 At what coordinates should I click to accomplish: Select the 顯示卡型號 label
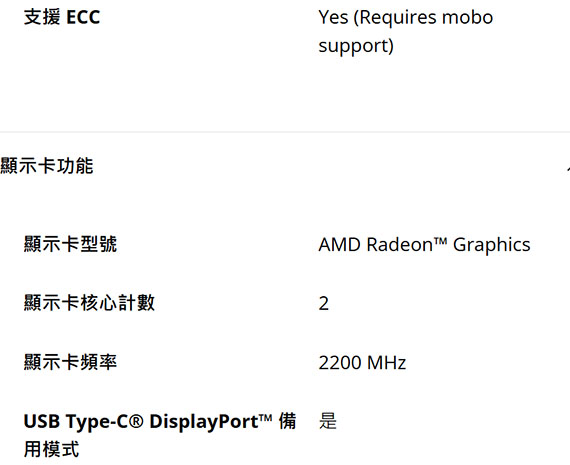pos(70,244)
